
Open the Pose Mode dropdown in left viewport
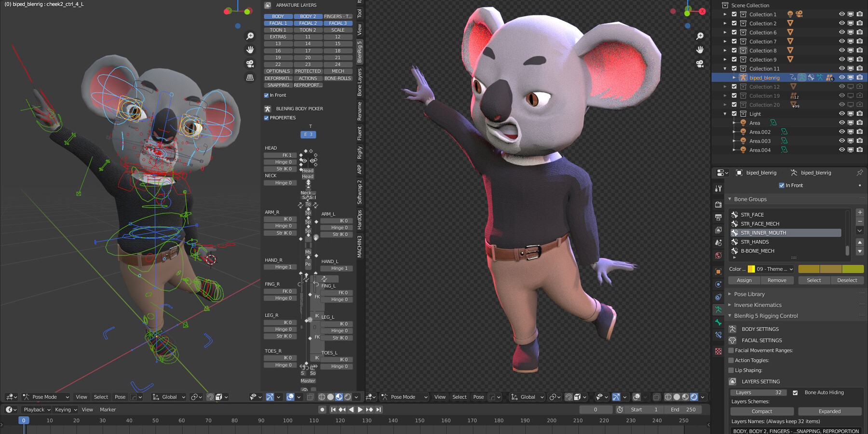click(46, 397)
